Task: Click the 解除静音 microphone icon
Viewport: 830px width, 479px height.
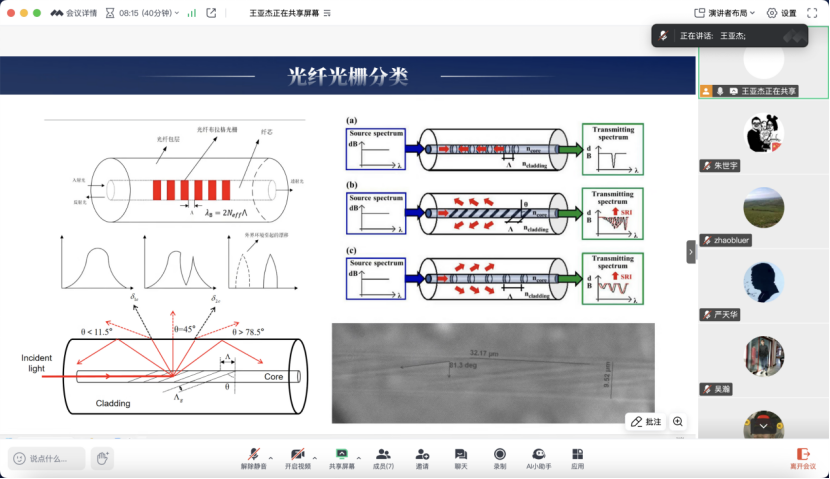Action: 255,454
